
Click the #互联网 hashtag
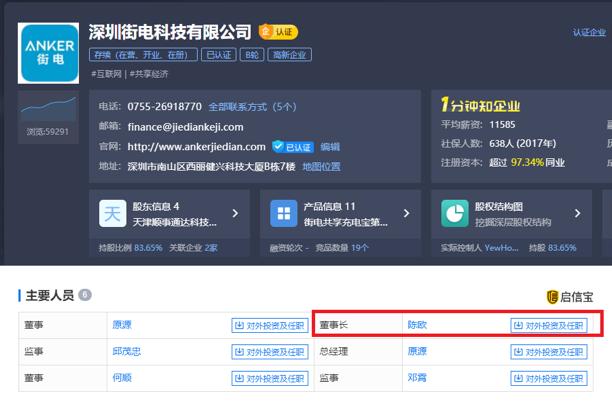click(x=106, y=74)
